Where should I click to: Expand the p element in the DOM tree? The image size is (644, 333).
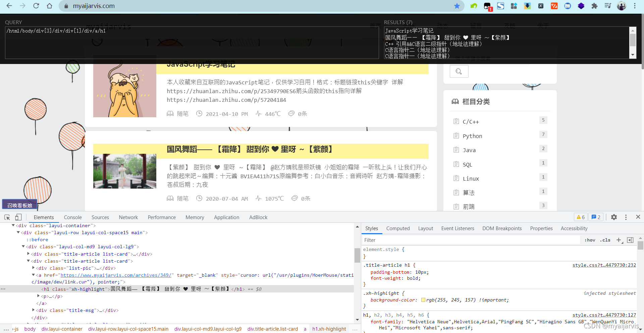click(38, 296)
